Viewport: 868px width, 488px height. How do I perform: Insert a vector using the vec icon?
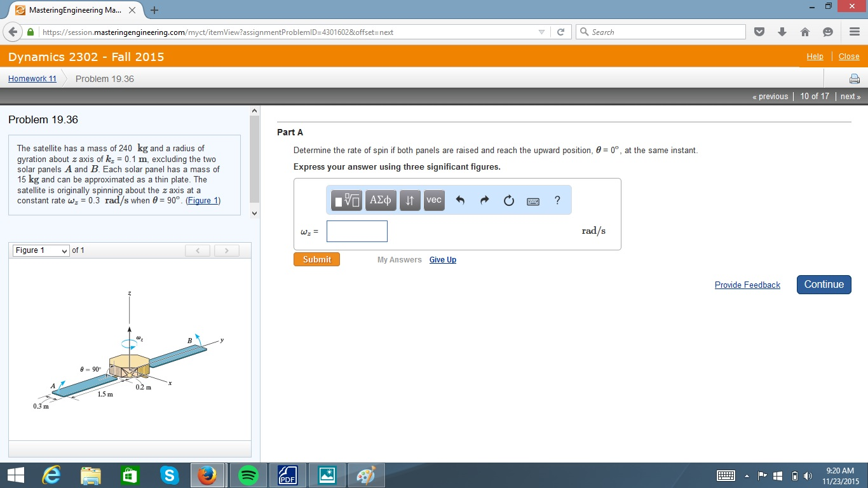pyautogui.click(x=434, y=200)
